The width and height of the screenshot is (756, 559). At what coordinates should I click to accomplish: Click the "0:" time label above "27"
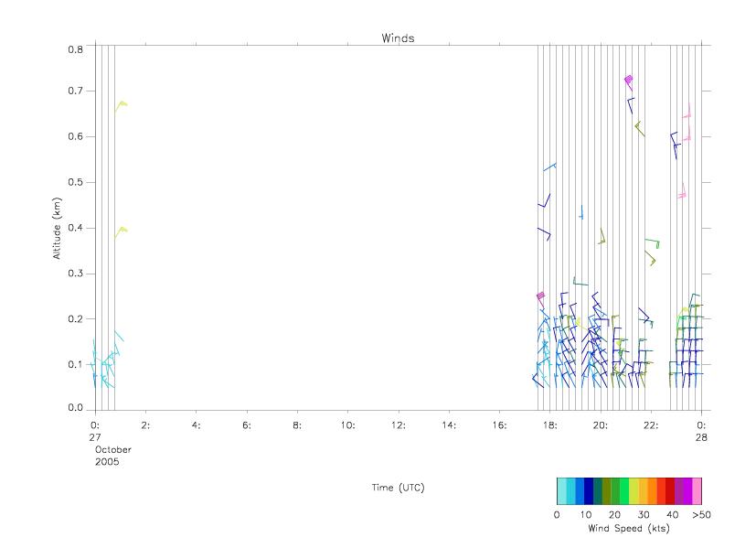(95, 425)
